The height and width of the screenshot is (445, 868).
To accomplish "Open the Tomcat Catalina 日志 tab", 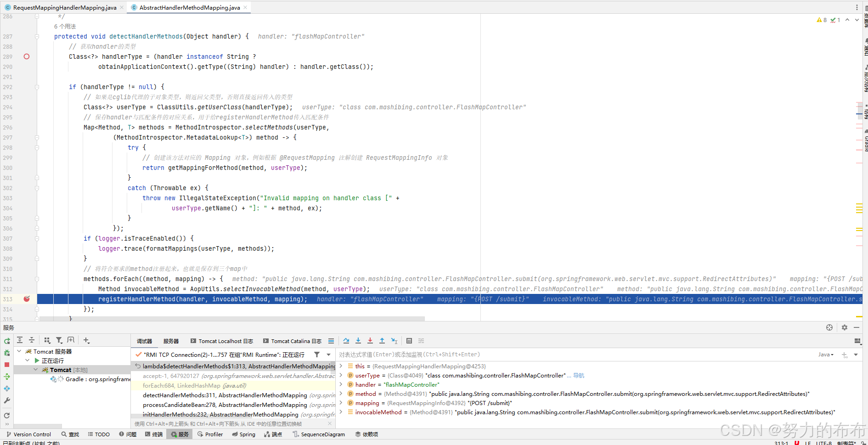I will 292,341.
